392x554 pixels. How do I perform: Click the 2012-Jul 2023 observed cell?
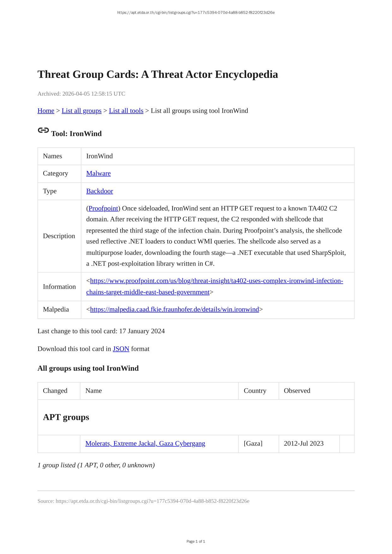(x=304, y=444)
